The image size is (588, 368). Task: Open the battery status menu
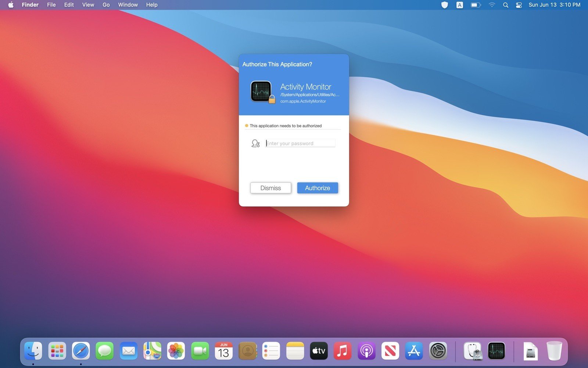point(476,5)
